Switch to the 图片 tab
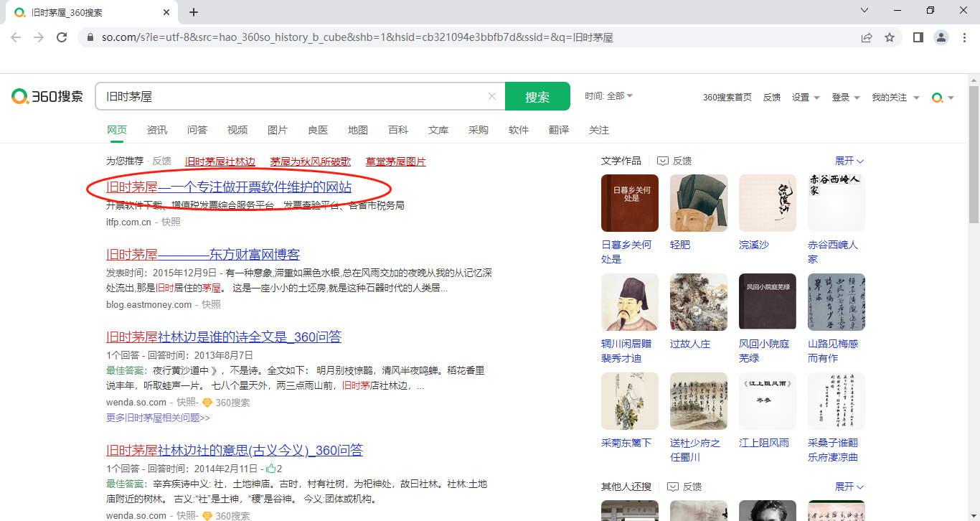This screenshot has height=521, width=980. point(278,130)
